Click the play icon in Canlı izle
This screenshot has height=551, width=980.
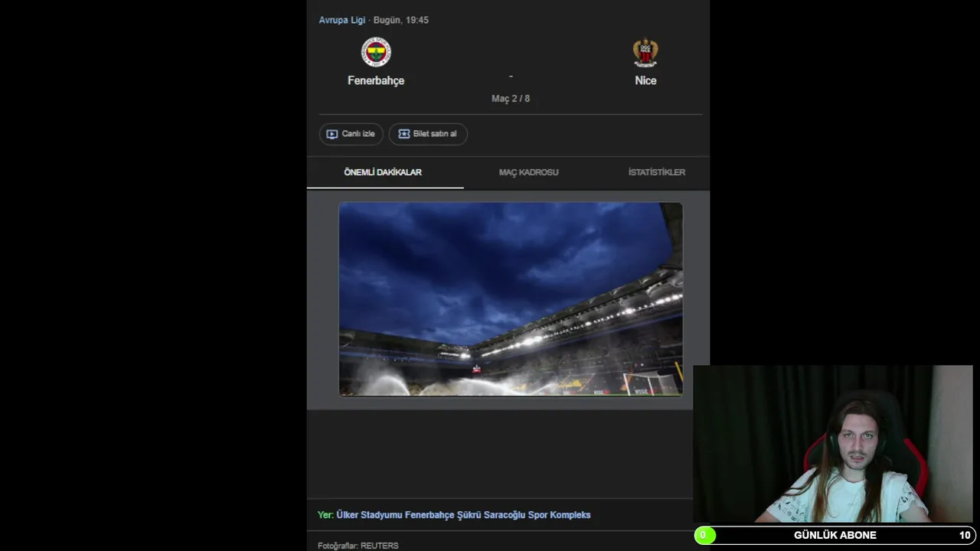[x=332, y=134]
